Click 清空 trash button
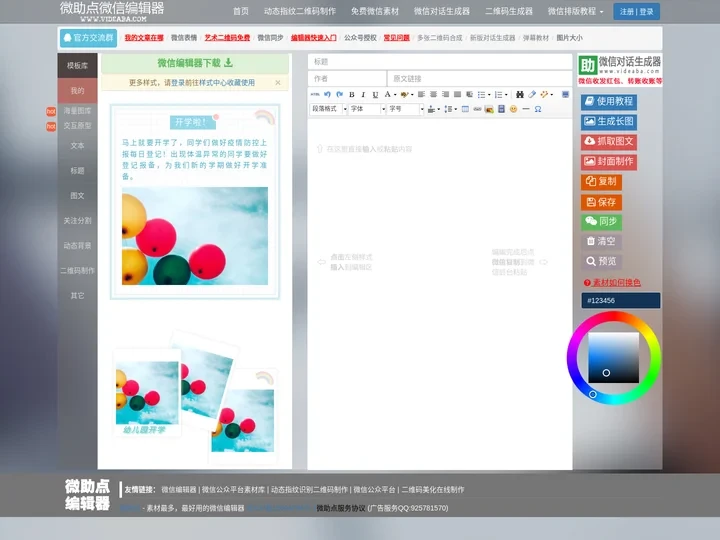The height and width of the screenshot is (540, 720). point(602,241)
